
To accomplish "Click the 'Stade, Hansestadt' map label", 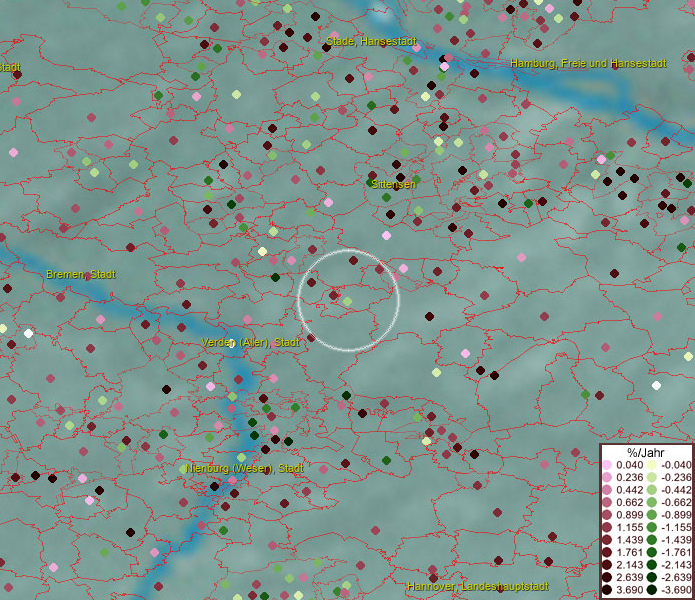I will pyautogui.click(x=371, y=41).
